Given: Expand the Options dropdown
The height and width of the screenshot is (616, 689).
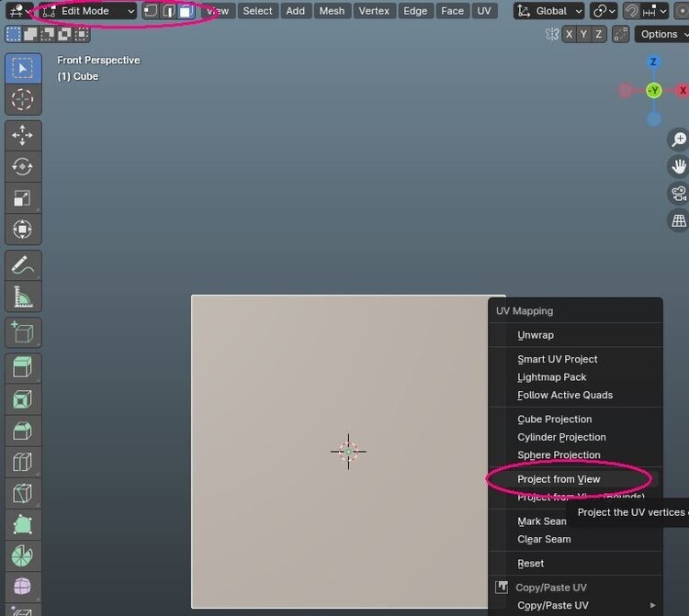Looking at the screenshot, I should 661,34.
